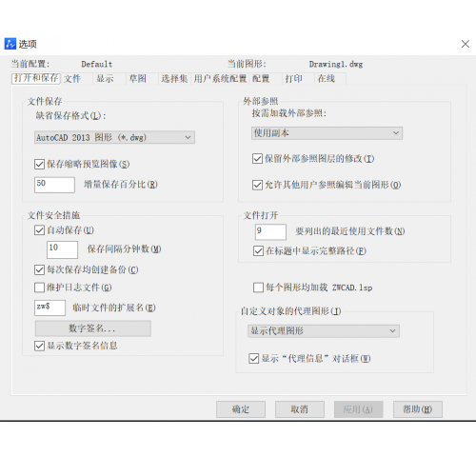Open the 显示代理图形 dropdown list
This screenshot has height=457, width=476.
324,331
